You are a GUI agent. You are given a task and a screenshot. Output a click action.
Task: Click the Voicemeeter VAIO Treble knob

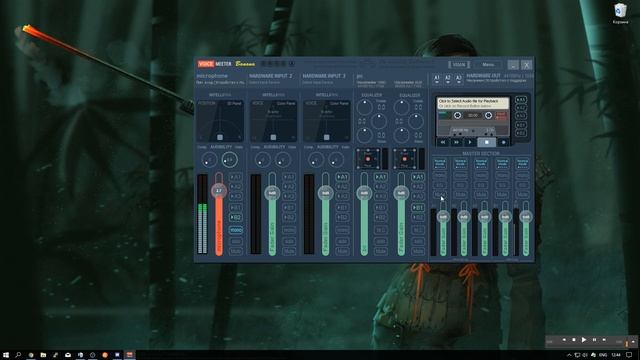(364, 107)
